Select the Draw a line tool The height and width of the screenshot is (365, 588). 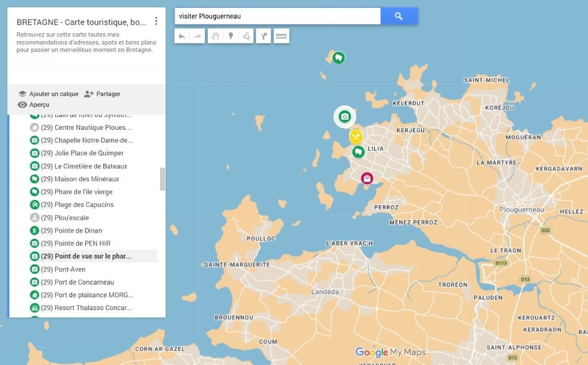point(246,36)
